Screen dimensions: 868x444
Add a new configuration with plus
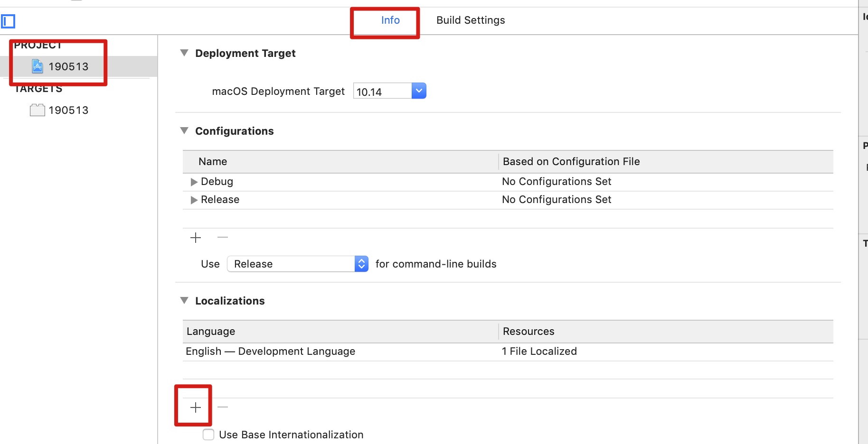[x=196, y=238]
